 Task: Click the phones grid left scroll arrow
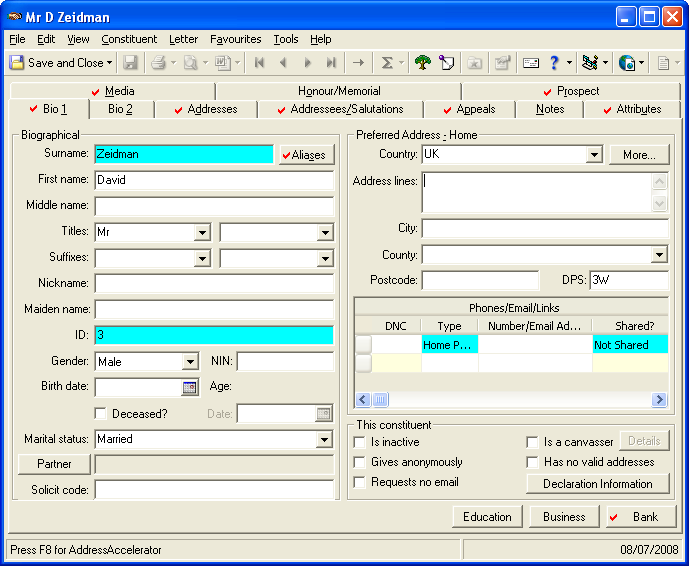363,399
